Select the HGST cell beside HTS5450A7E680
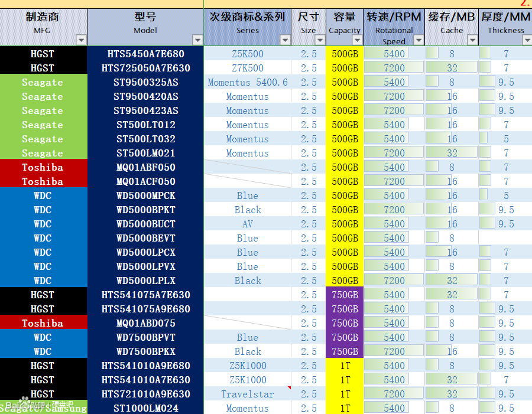 click(x=43, y=54)
